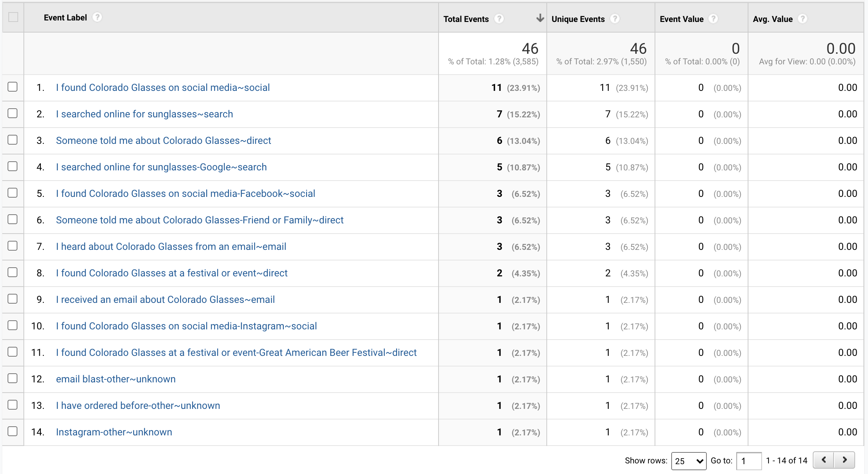This screenshot has height=474, width=868.
Task: Click help icon next to Event Label
Action: 97,17
